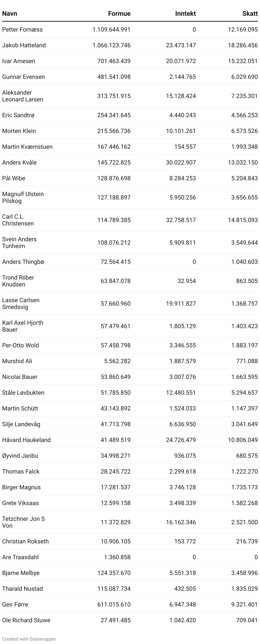
Task: Click Bjarne Melbye's skatt value 3.458.996
Action: click(244, 573)
